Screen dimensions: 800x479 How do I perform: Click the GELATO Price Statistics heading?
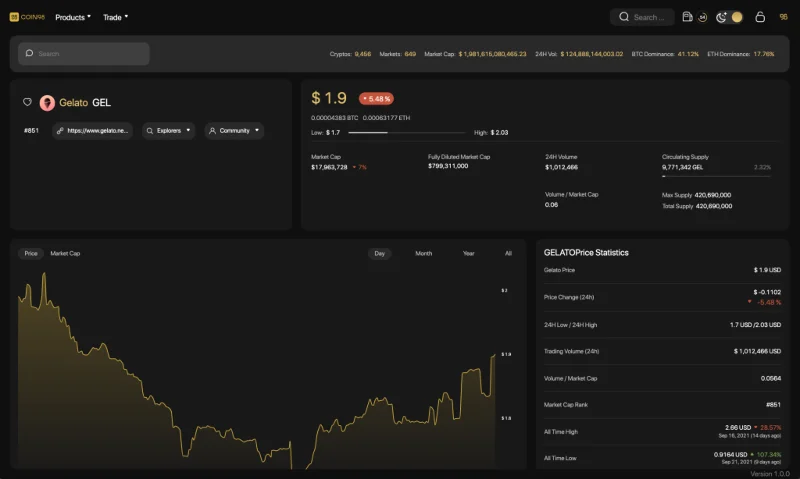pyautogui.click(x=586, y=253)
